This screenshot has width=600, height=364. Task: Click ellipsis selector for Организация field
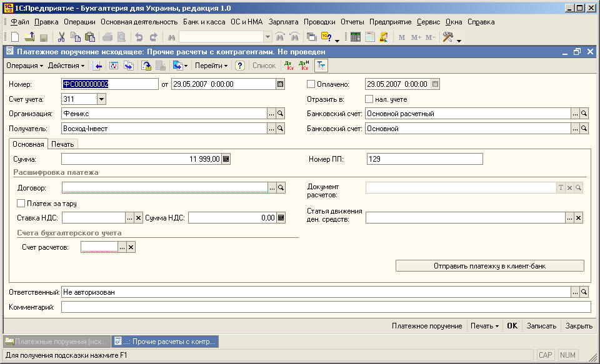point(271,114)
